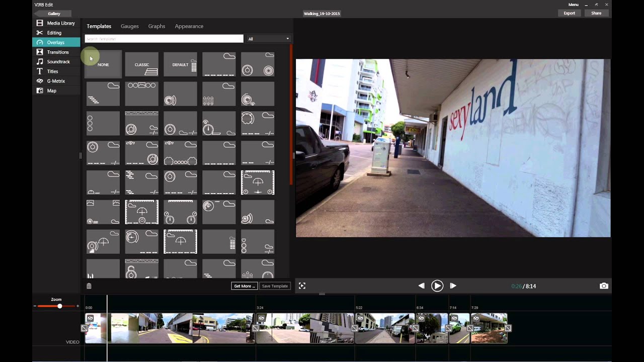Click the Share button
The width and height of the screenshot is (644, 362).
[x=596, y=13]
